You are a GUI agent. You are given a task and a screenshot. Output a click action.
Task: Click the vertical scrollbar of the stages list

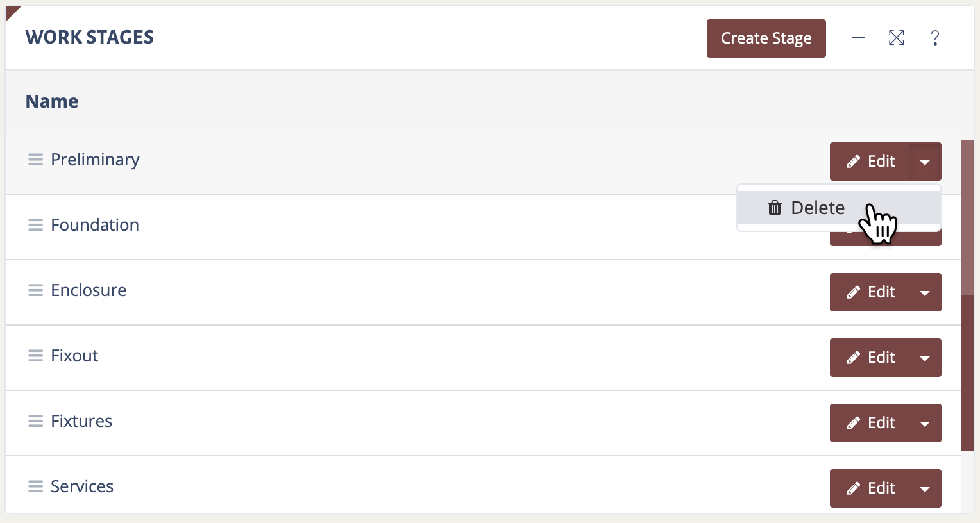967,295
